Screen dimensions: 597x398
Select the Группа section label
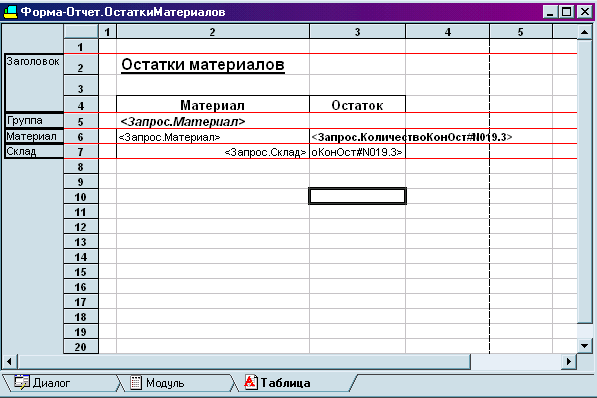(34, 120)
